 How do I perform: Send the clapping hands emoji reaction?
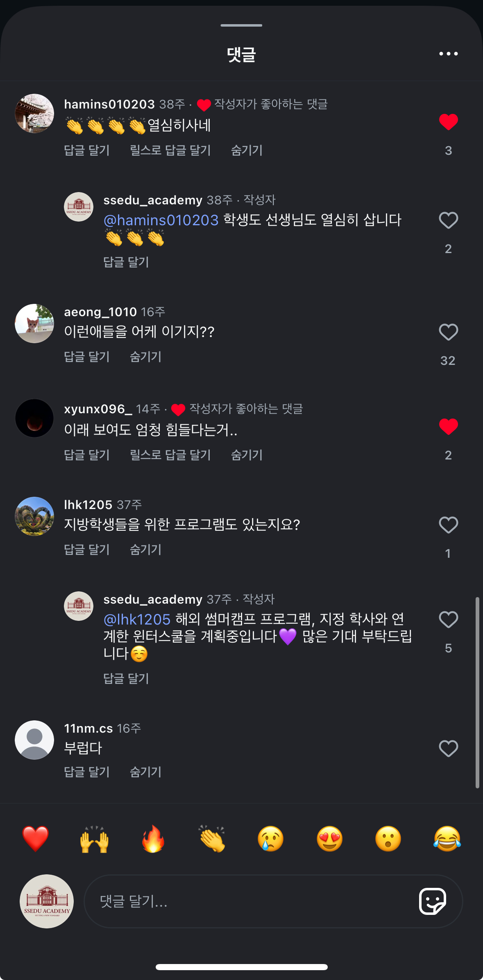(212, 838)
